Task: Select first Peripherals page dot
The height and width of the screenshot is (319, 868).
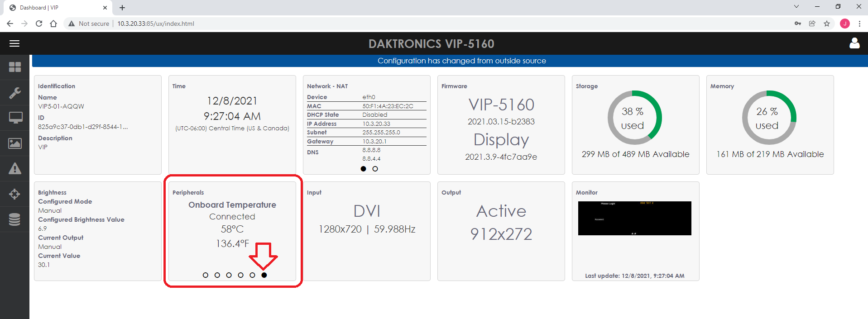Action: [x=206, y=275]
